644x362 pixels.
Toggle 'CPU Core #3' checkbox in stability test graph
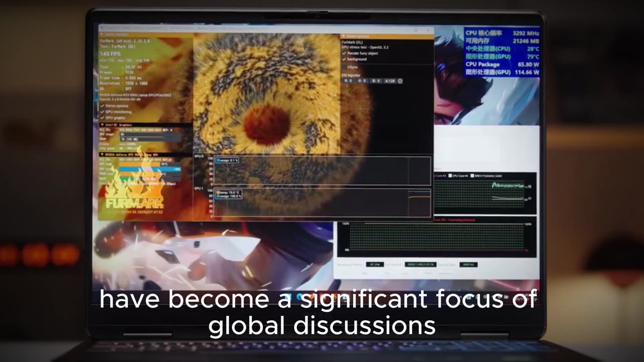[x=440, y=176]
